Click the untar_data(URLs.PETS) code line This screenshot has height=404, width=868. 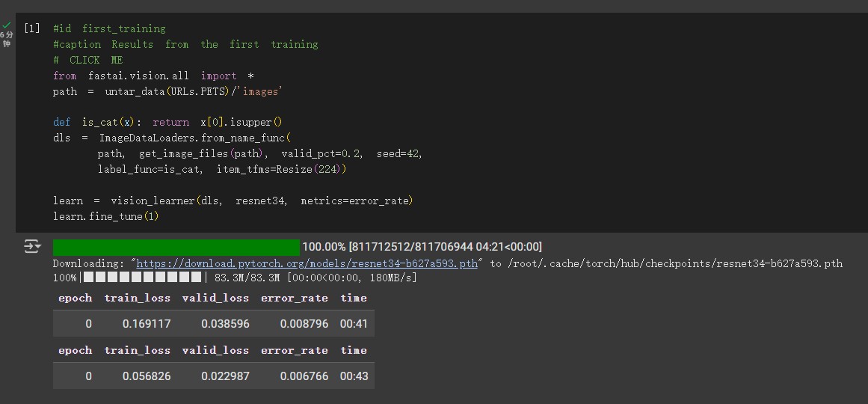tap(167, 91)
